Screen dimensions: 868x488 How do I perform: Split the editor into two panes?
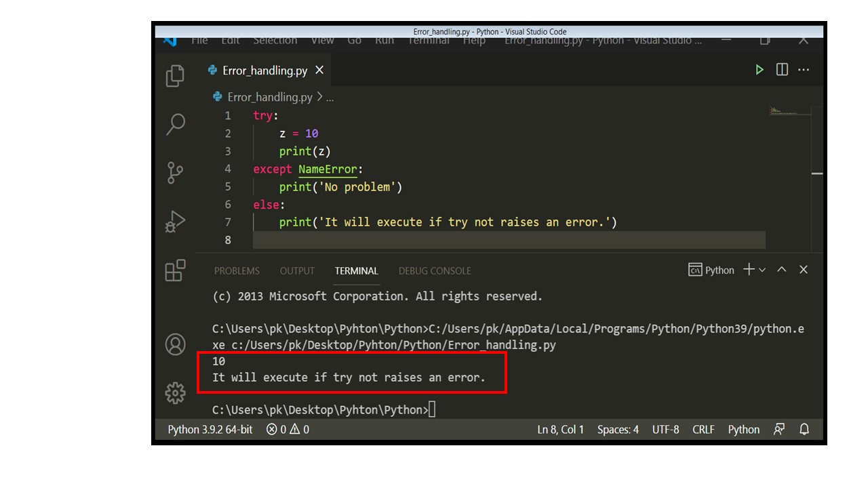click(x=782, y=69)
